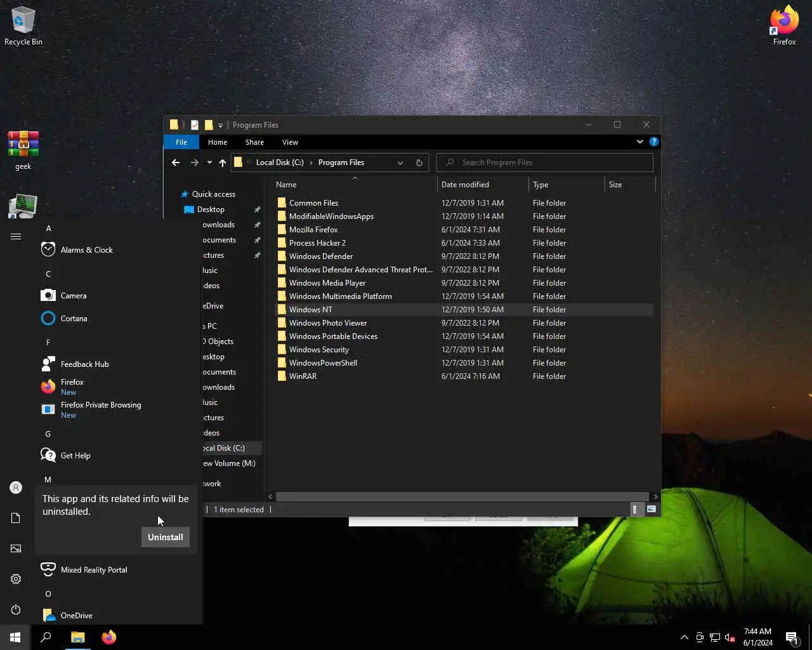Select Mozilla Firefox folder
Screen dimensions: 812x650
coord(464,230)
